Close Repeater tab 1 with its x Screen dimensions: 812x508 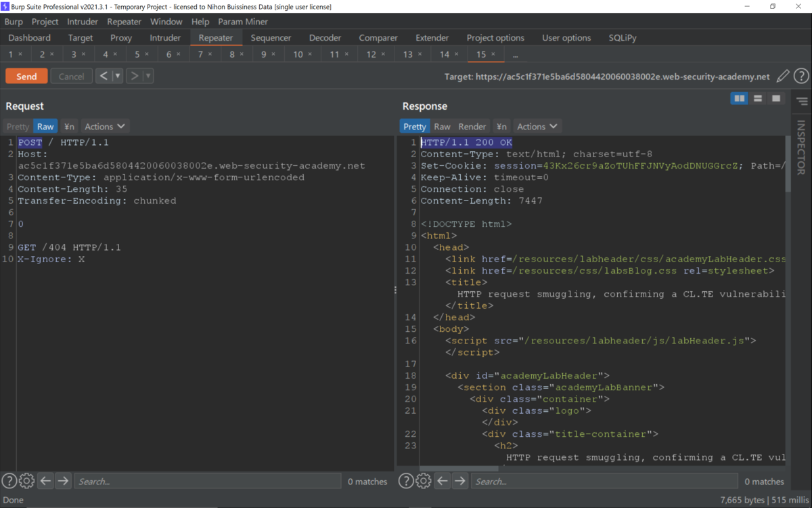(x=20, y=54)
